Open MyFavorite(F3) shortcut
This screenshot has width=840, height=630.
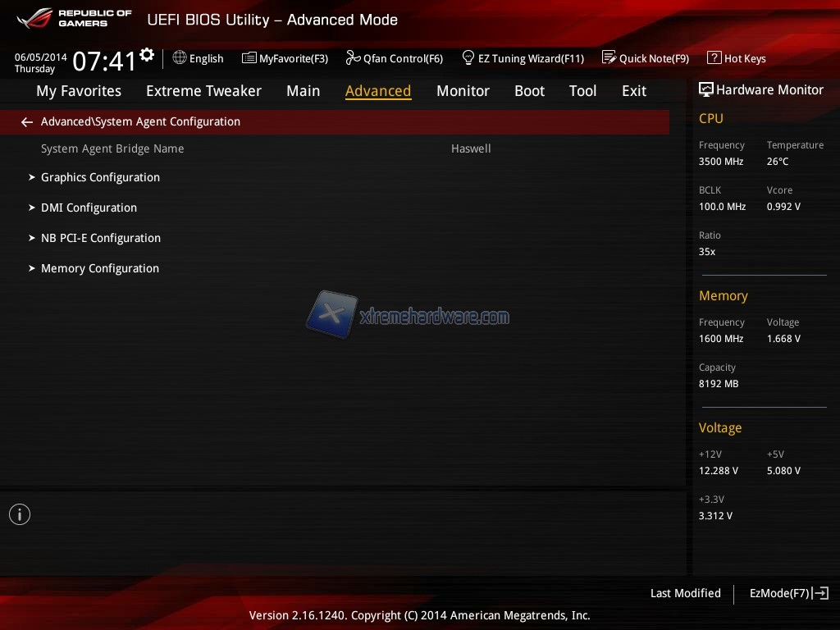click(x=285, y=58)
